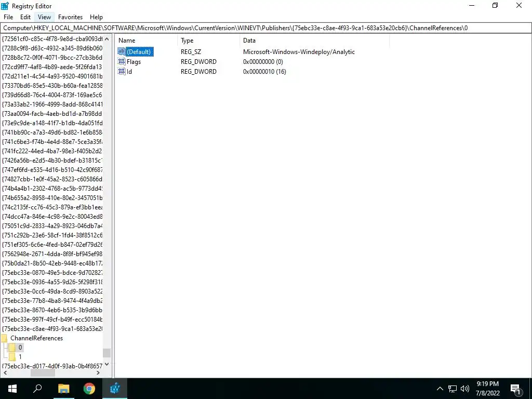Show hidden system tray icons

click(x=440, y=389)
